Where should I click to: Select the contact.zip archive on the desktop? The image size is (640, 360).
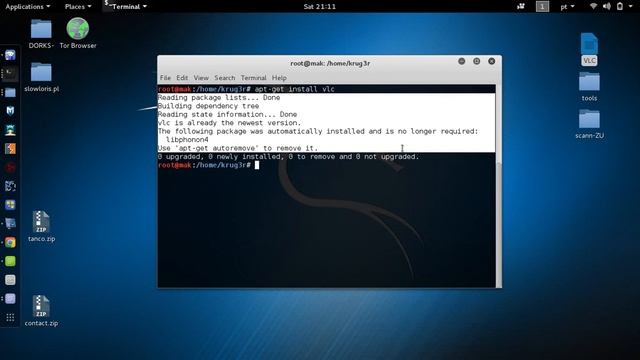[x=41, y=311]
